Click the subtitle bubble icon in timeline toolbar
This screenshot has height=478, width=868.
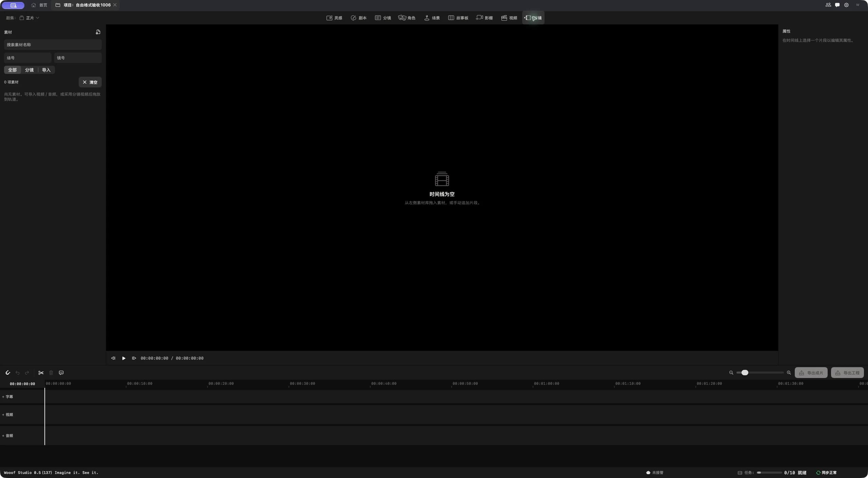pos(61,373)
